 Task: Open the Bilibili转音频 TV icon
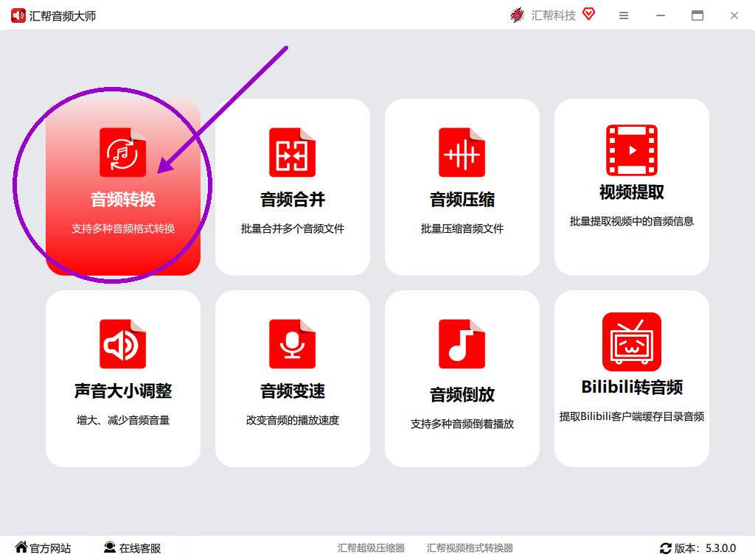coord(631,342)
